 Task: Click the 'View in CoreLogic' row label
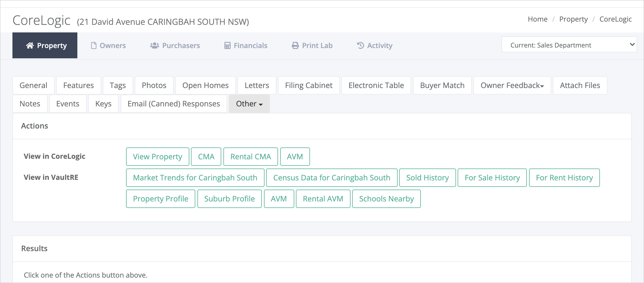click(x=54, y=156)
